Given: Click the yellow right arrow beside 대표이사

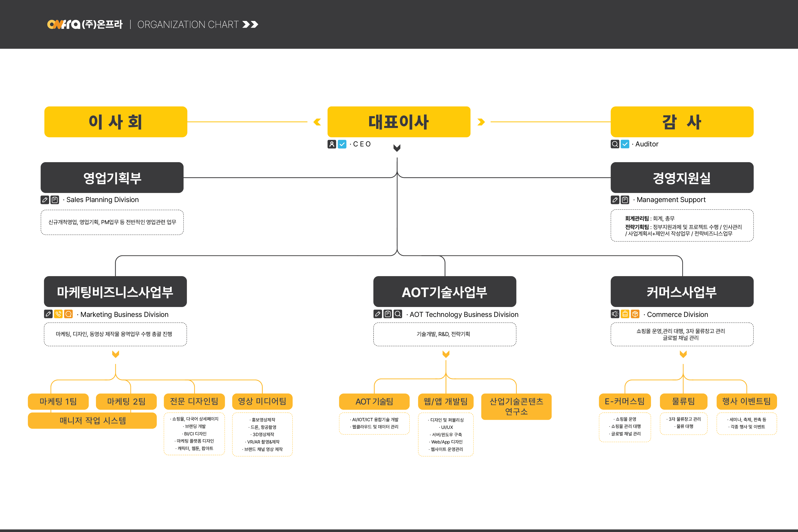Looking at the screenshot, I should coord(481,122).
